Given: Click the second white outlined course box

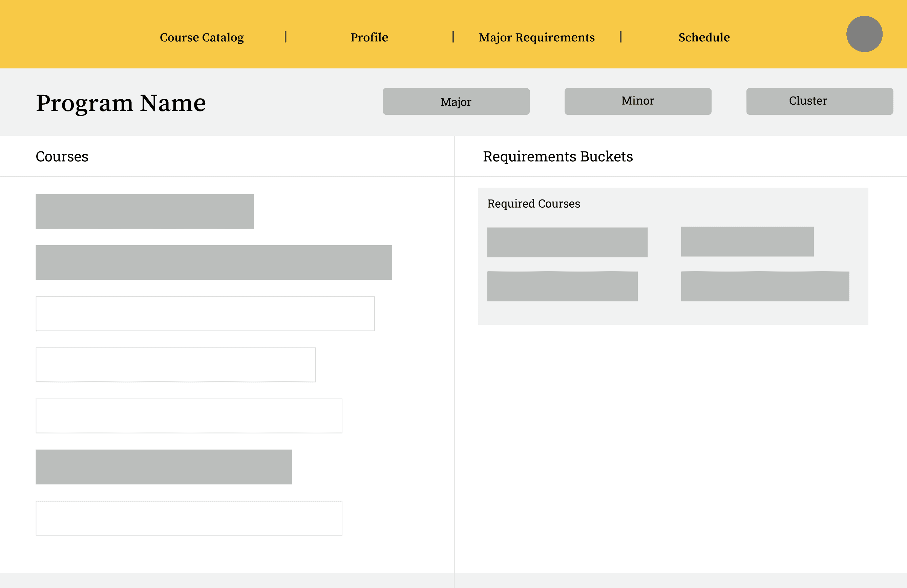Looking at the screenshot, I should click(176, 365).
